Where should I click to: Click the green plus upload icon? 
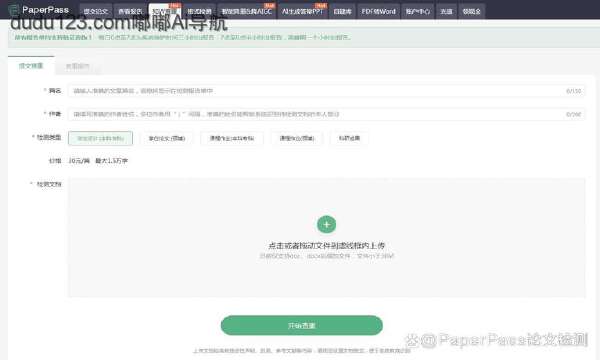tap(326, 224)
